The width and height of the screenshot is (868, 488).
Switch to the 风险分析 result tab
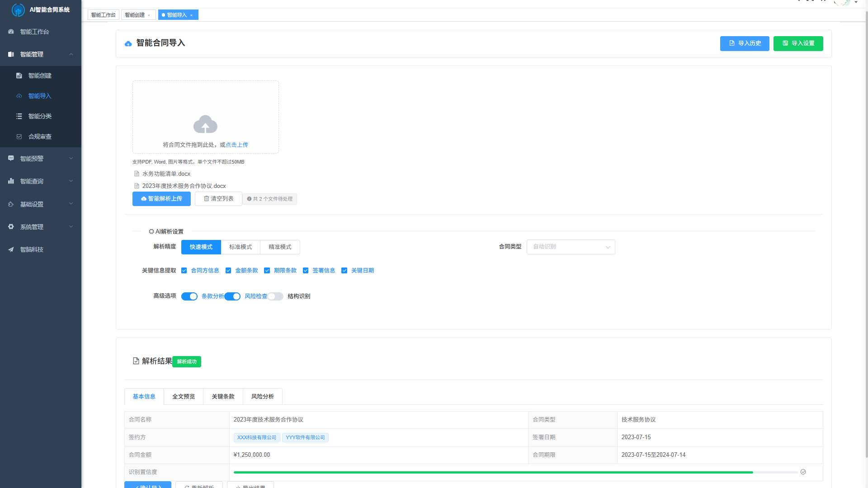click(x=262, y=396)
